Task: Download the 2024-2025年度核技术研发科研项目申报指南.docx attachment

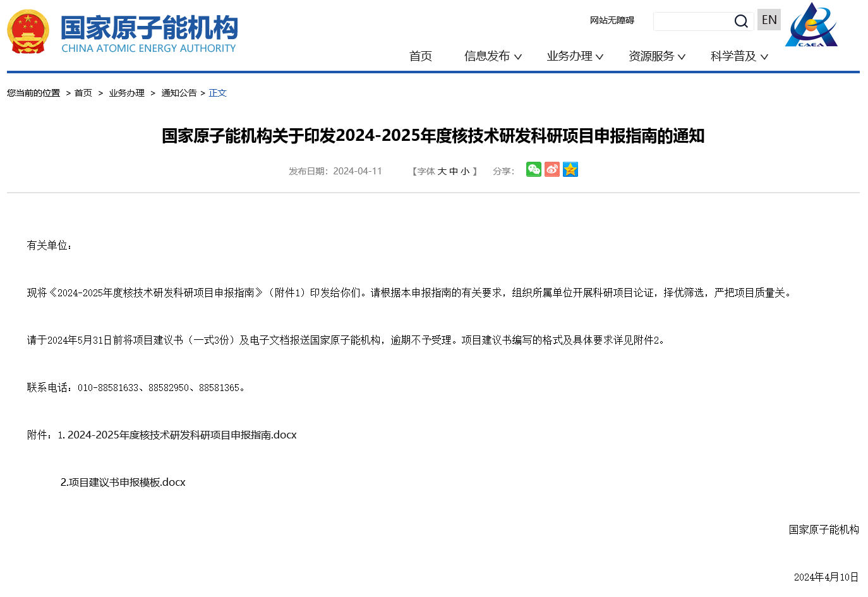Action: (x=182, y=435)
